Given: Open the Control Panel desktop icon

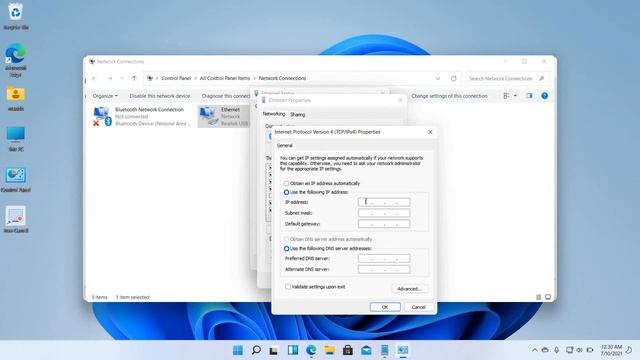Looking at the screenshot, I should [x=16, y=179].
